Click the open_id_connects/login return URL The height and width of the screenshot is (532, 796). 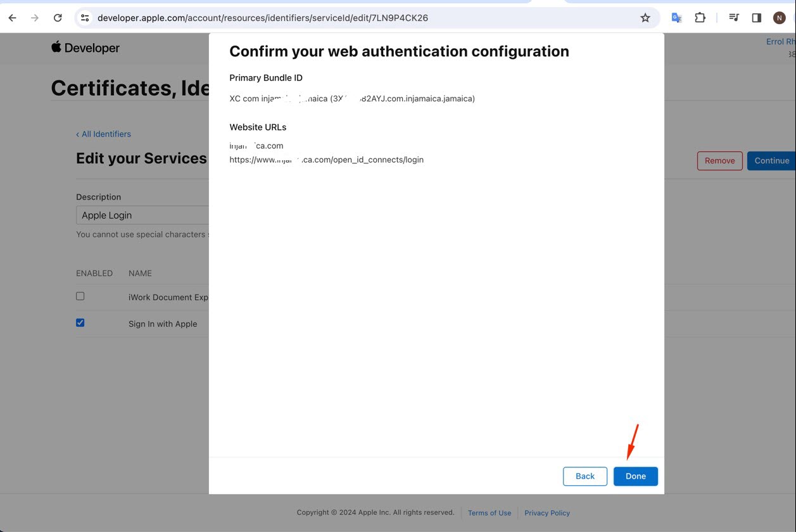[x=326, y=160]
